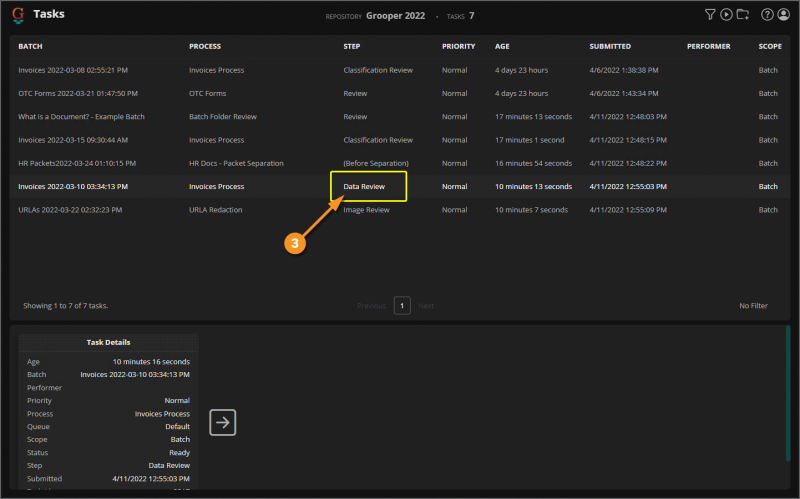Select the HR Packets 2022-03-24 batch row

point(77,163)
